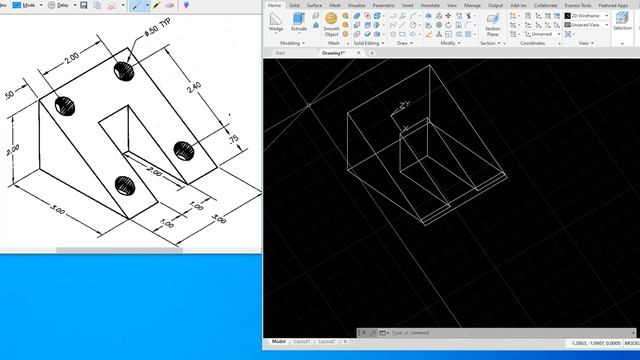Select the Drawing1 file tab
This screenshot has height=360, width=640.
tap(333, 53)
